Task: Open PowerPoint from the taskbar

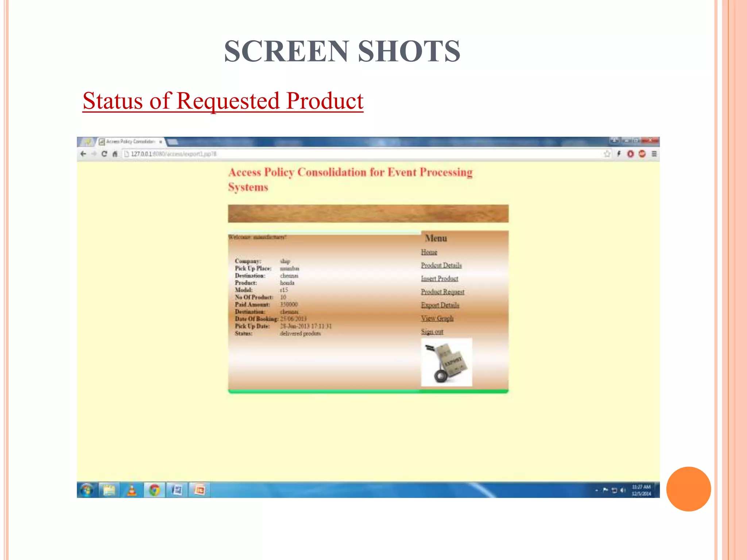Action: pos(200,490)
